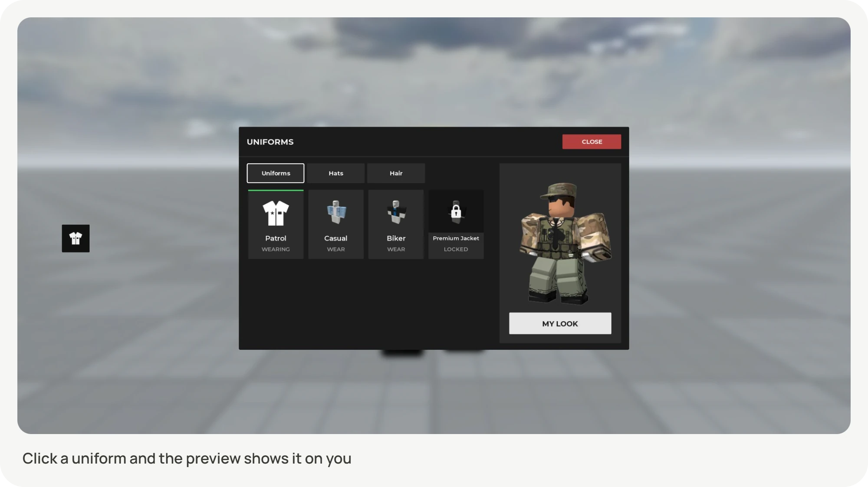Switch to the Hats tab
The width and height of the screenshot is (868, 487).
click(x=336, y=173)
